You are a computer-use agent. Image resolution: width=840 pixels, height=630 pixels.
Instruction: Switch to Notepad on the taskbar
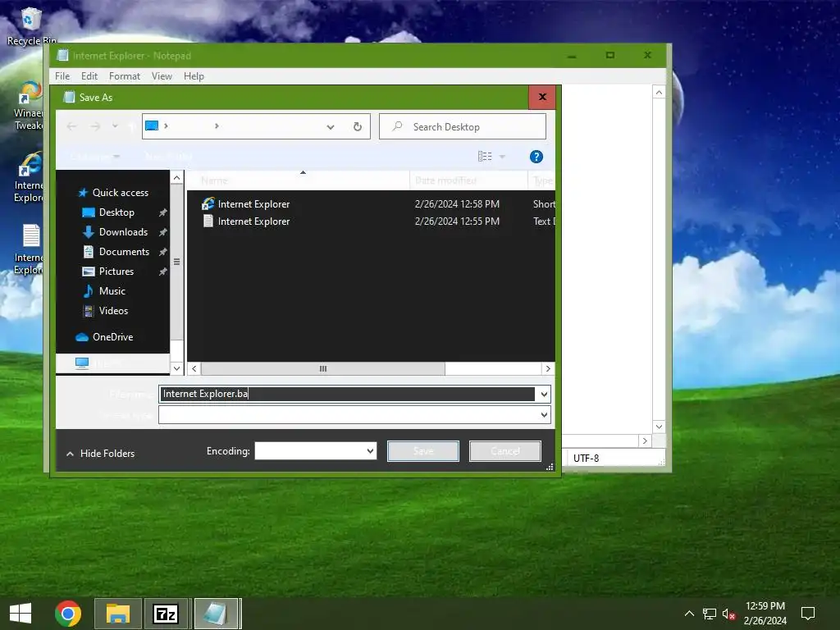point(217,614)
